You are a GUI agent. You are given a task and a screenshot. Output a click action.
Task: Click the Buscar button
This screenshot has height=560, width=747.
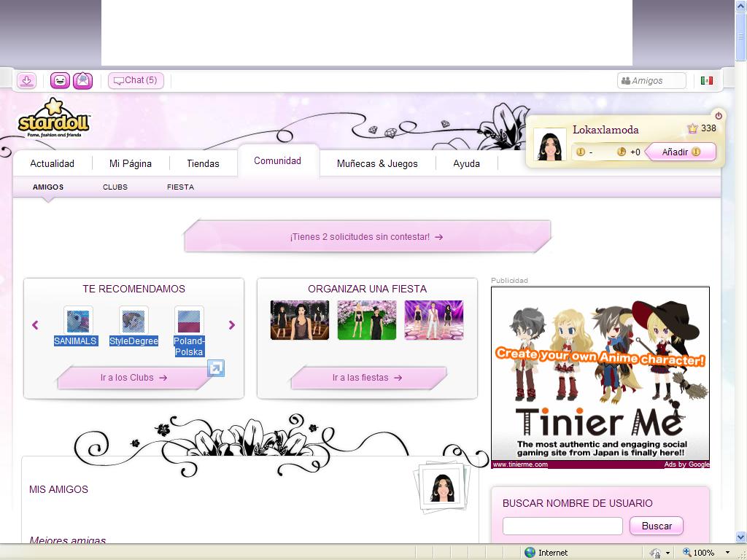pos(657,526)
